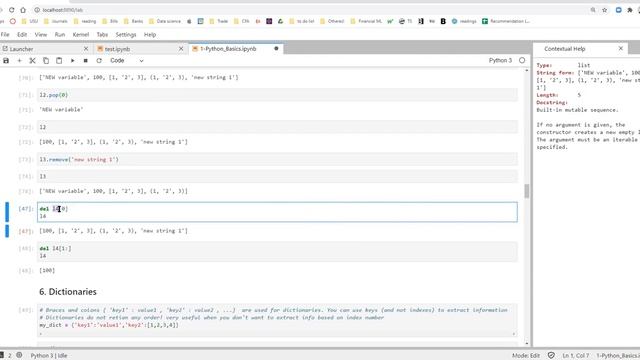Open the Financial ML bookmark folder
The width and height of the screenshot is (640, 360).
point(366,21)
